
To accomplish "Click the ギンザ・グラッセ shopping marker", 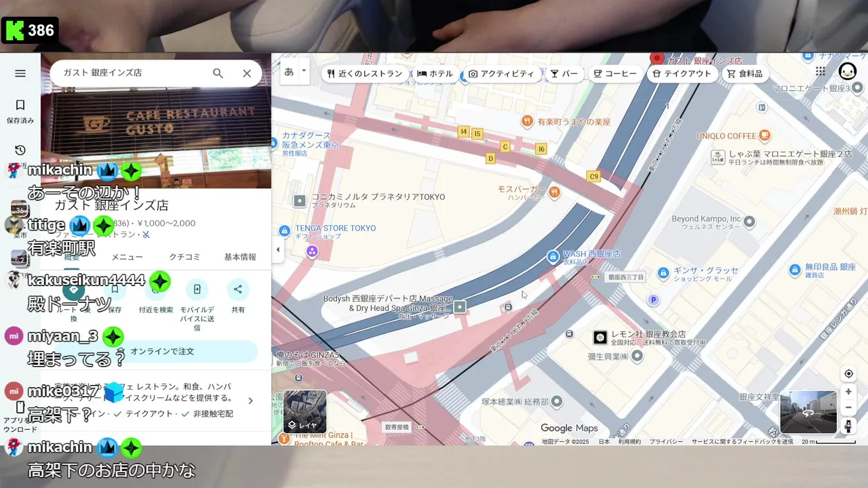I will [x=663, y=272].
